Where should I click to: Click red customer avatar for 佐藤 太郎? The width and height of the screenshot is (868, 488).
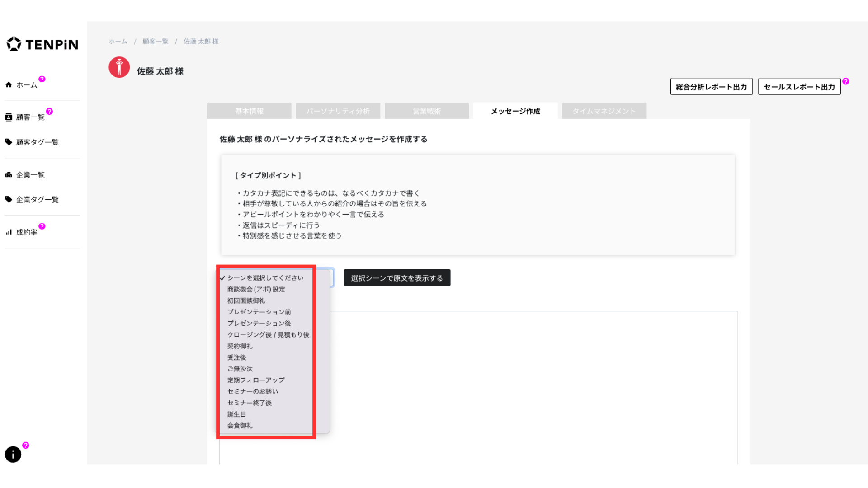coord(119,67)
